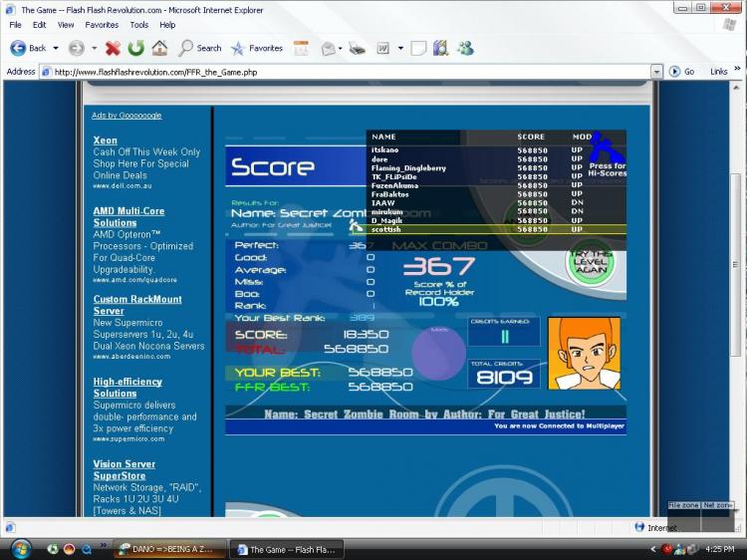Click the Total Credits 8109 value
This screenshot has width=747, height=560.
click(505, 378)
